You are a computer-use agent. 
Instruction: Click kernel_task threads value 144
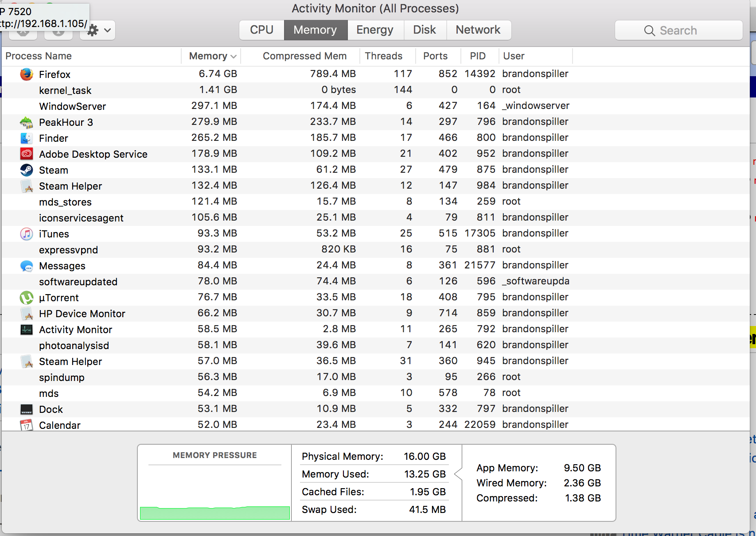point(403,89)
